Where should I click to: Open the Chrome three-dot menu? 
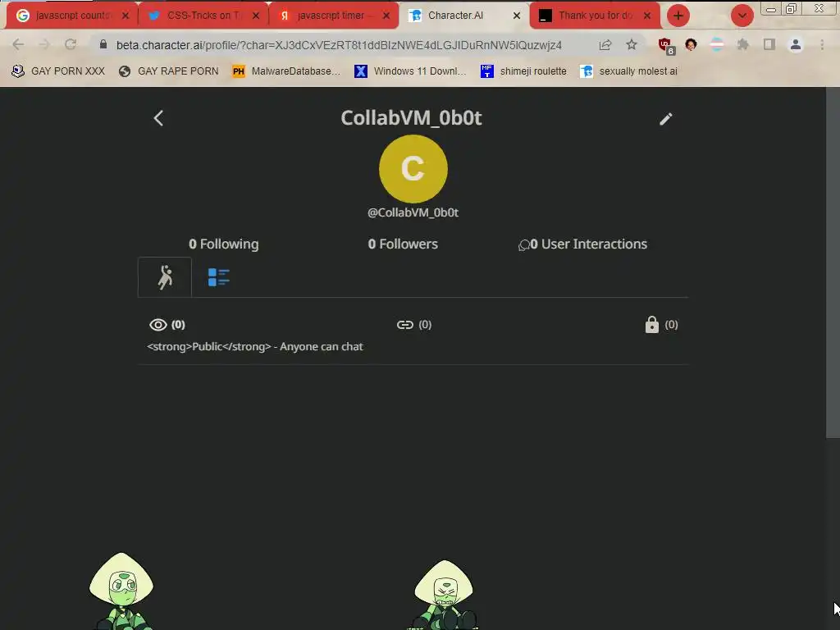[x=822, y=44]
